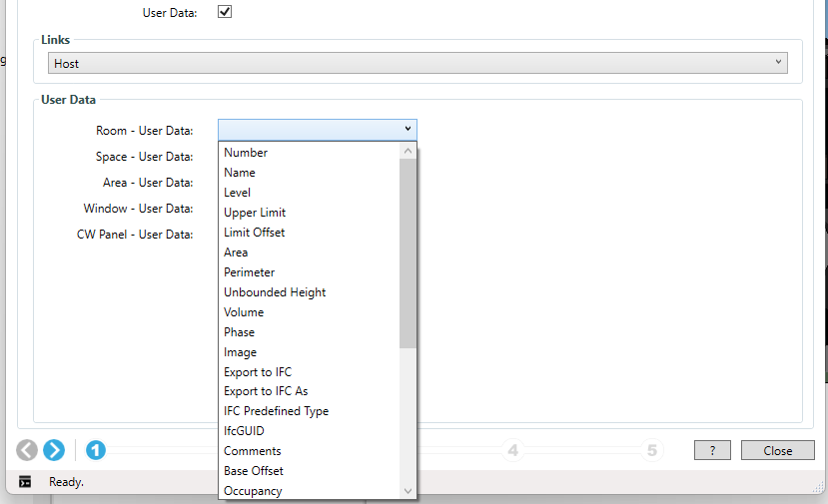Expand the Host links dropdown
The height and width of the screenshot is (504, 828).
coord(417,63)
